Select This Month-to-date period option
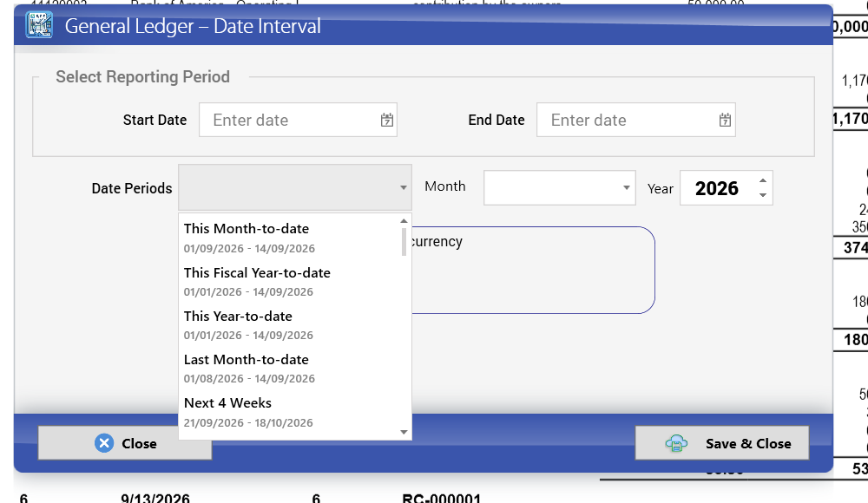The image size is (868, 503). coord(290,238)
